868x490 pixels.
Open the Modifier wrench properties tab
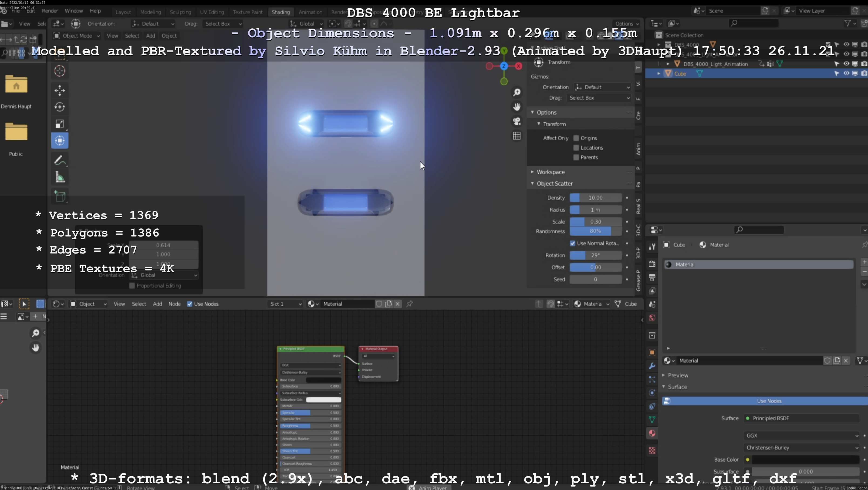click(x=652, y=366)
